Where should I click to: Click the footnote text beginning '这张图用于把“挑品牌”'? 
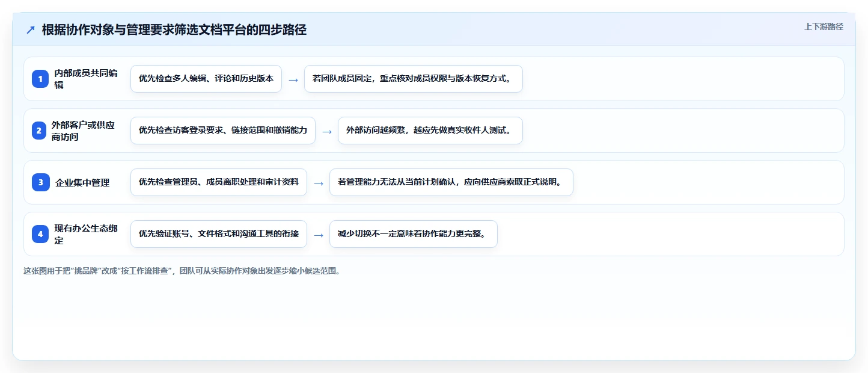coord(182,271)
